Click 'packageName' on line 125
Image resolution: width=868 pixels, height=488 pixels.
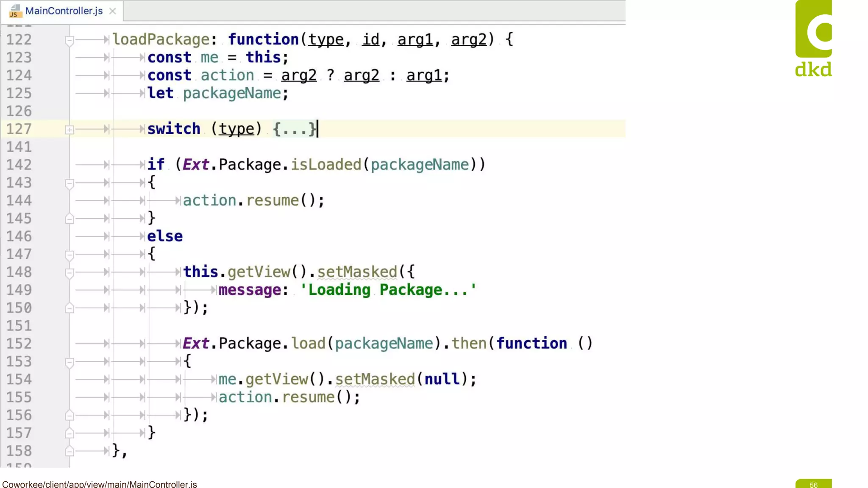click(x=232, y=94)
